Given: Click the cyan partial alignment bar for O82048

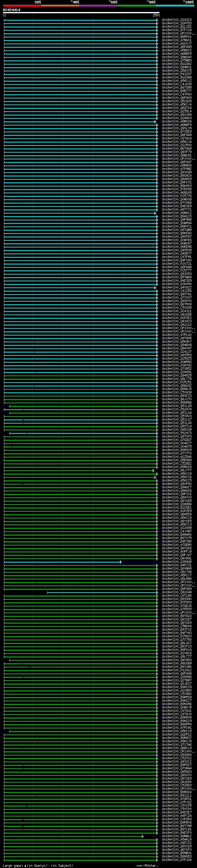Looking at the screenshot, I should 103,592.
